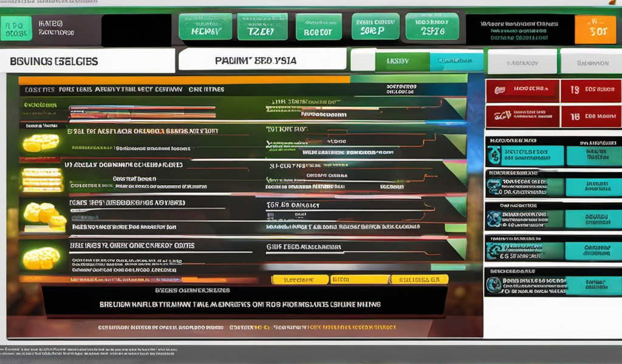This screenshot has width=622, height=364.
Task: Click the gold nuggets icon in the first list row
Action: (x=41, y=143)
